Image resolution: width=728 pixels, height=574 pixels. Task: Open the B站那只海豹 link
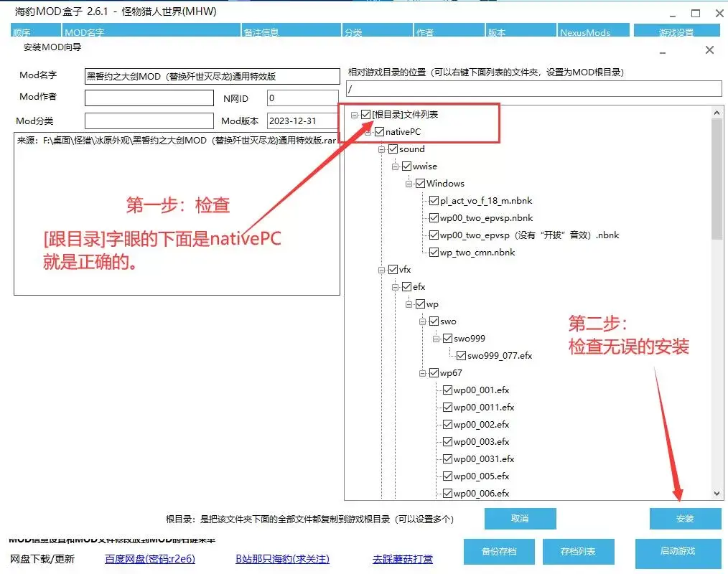coord(282,559)
